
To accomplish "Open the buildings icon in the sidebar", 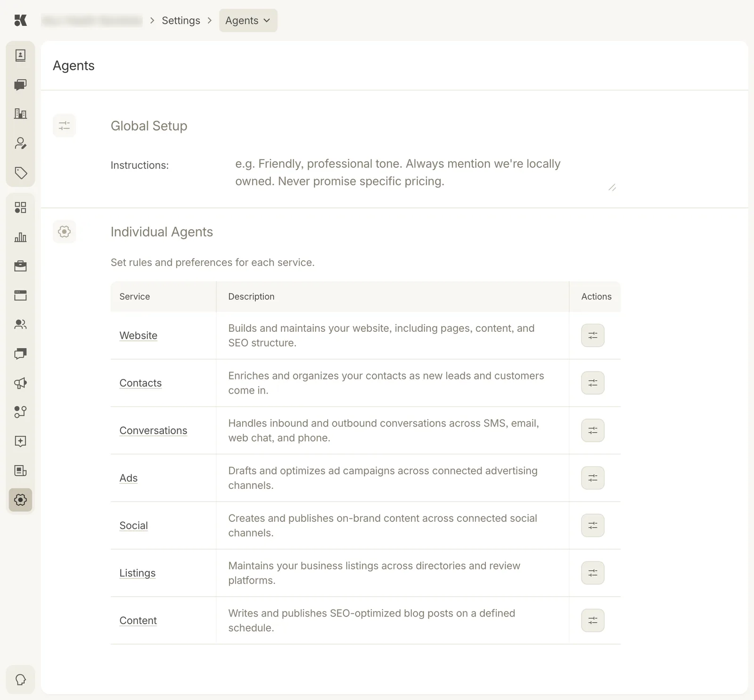I will (20, 114).
